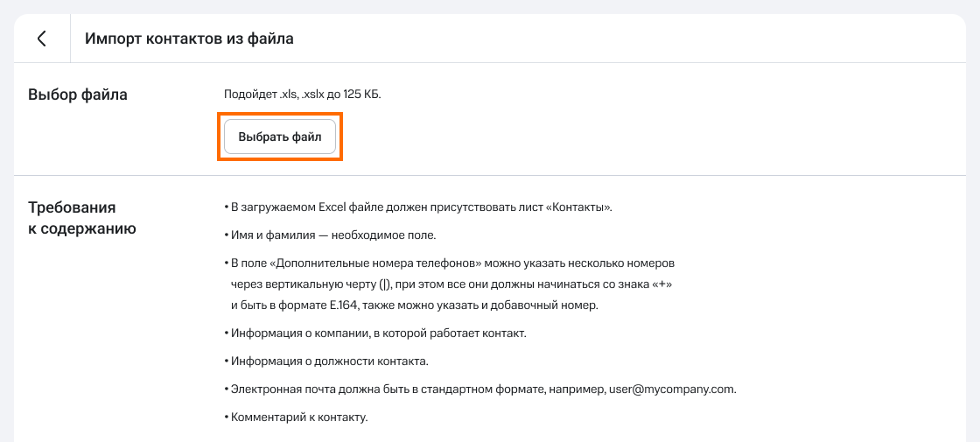Click the «добавочный номер» phrase
The image size is (980, 442).
(x=550, y=305)
